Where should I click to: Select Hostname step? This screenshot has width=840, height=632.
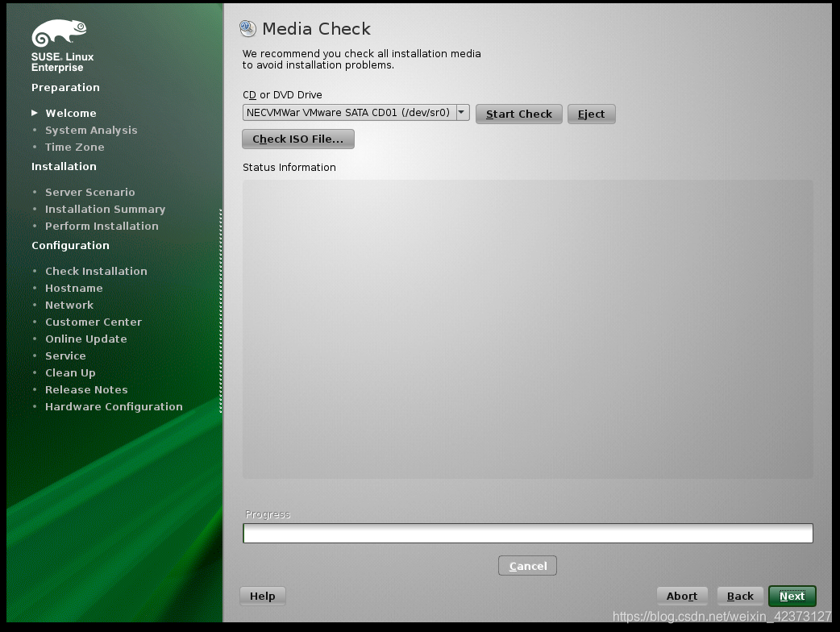pyautogui.click(x=74, y=288)
